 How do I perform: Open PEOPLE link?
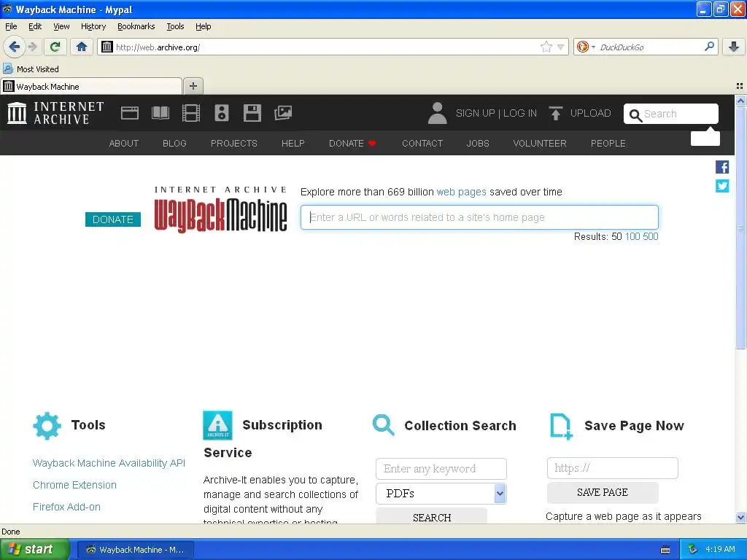coord(608,144)
